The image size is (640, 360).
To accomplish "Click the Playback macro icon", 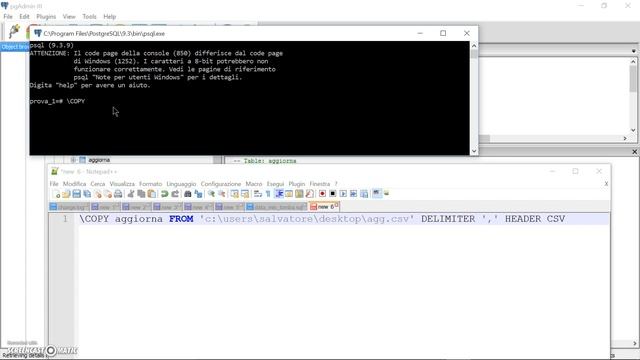I will coord(343,194).
